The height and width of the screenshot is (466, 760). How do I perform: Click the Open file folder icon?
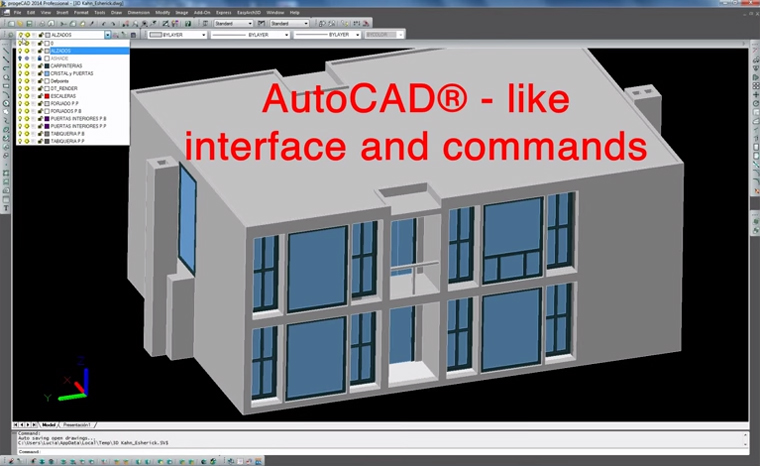20,23
